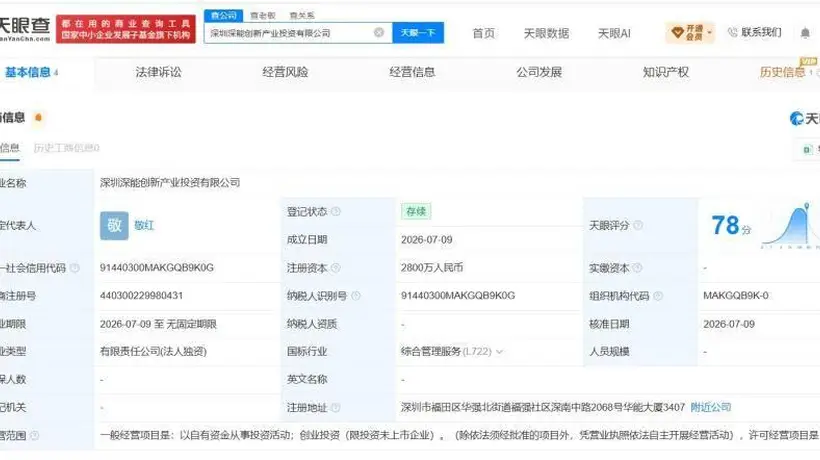Click the phone icon for 联系我们
820x460 pixels.
[733, 32]
